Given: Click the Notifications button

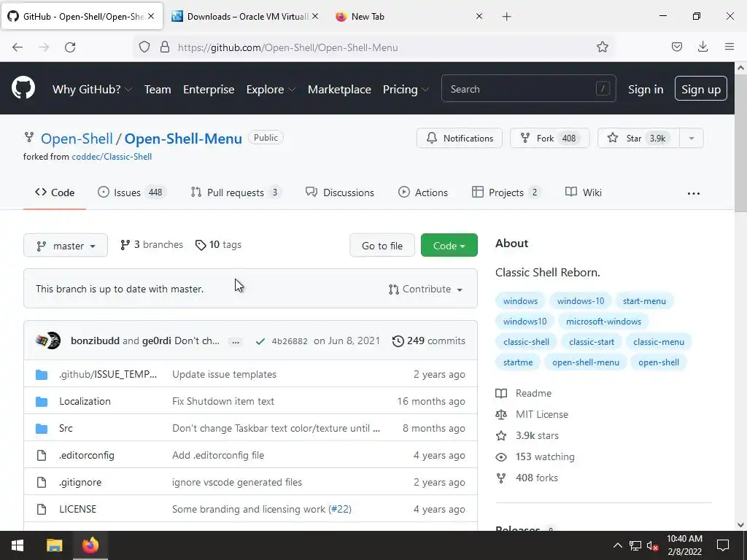Looking at the screenshot, I should tap(460, 138).
